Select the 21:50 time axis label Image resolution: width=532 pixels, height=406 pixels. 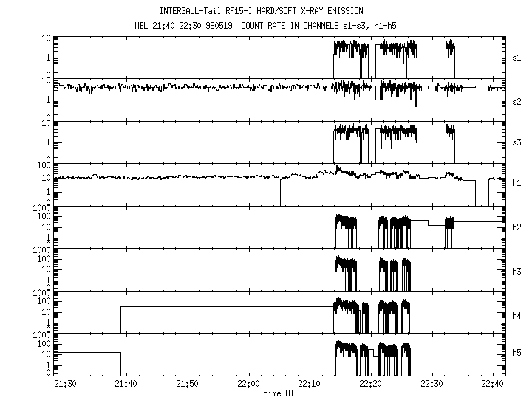pyautogui.click(x=188, y=385)
